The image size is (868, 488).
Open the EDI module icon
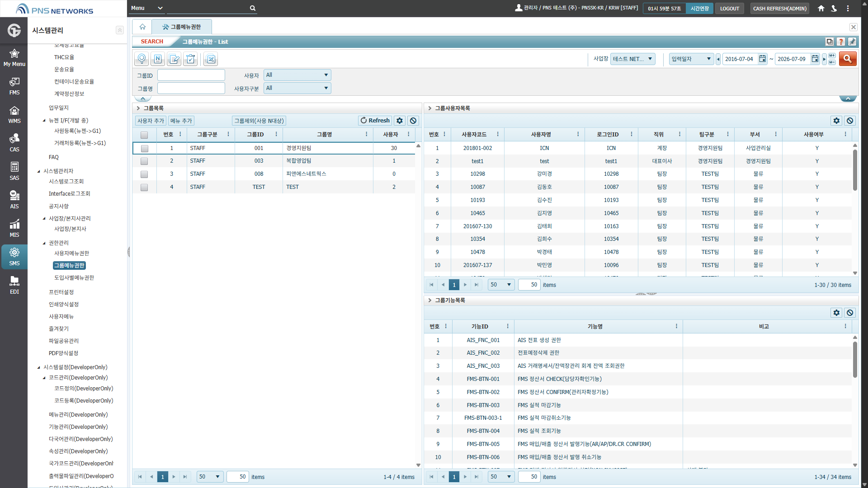[x=14, y=286]
